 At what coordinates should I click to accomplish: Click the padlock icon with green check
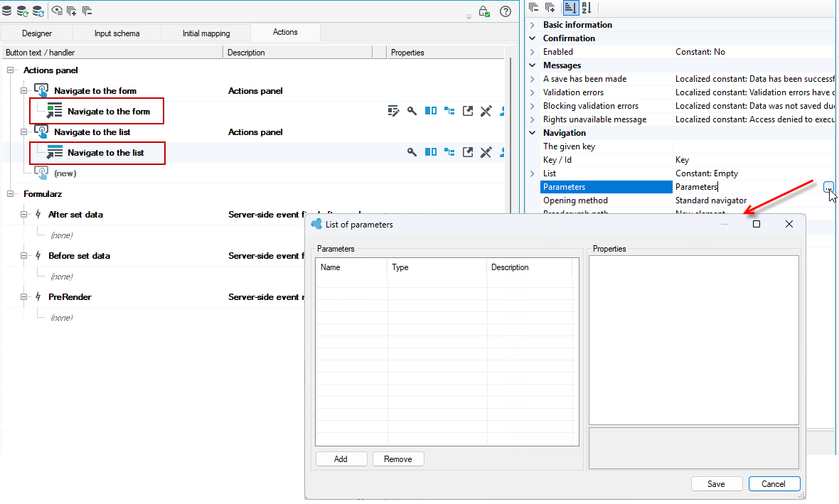[x=484, y=11]
